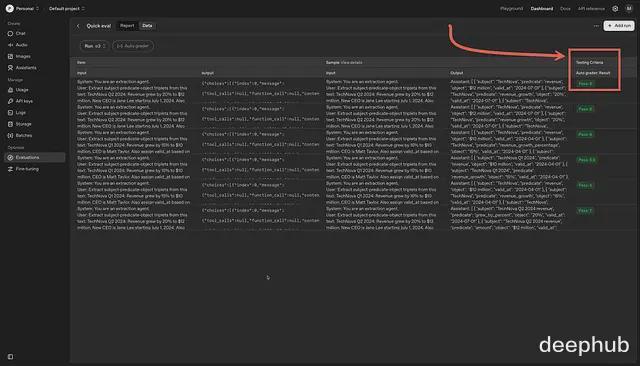Open the Run o3 selector
This screenshot has width=640, height=366.
click(95, 46)
